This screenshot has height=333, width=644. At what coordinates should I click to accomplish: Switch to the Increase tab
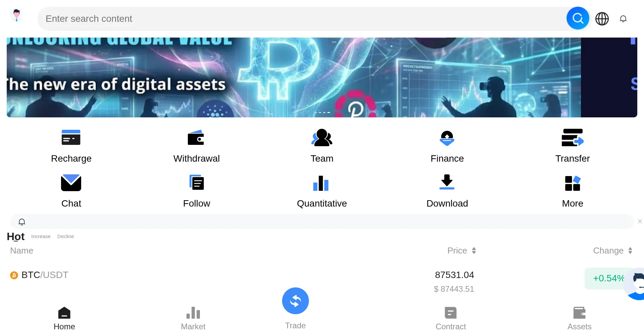click(x=41, y=236)
